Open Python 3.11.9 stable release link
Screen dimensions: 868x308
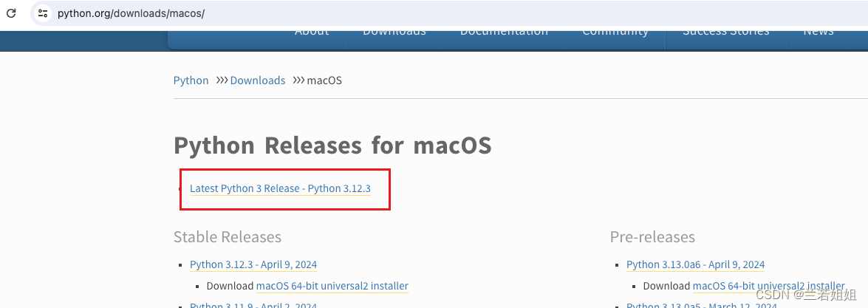253,304
